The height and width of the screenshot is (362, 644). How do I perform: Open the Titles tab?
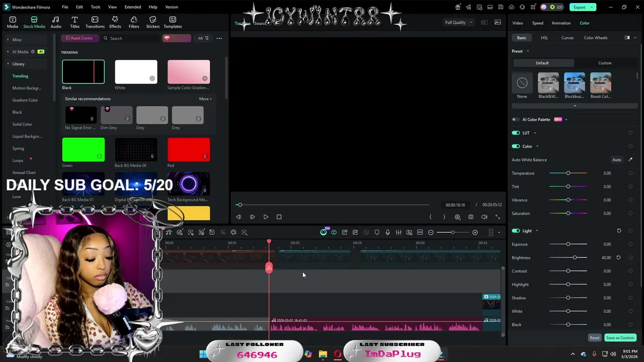click(x=74, y=22)
